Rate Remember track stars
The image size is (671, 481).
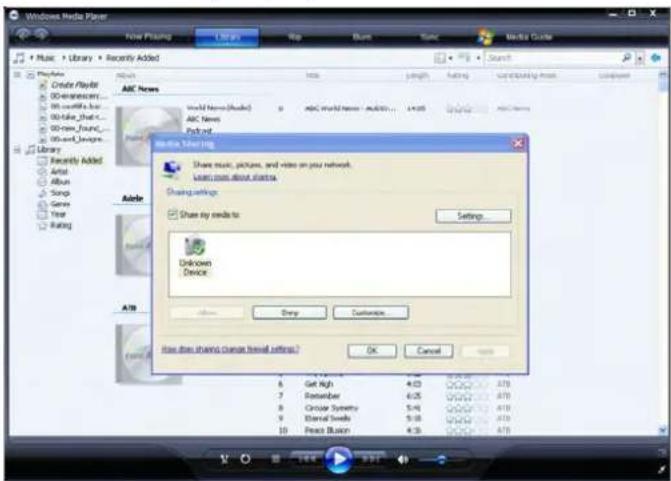(x=466, y=396)
